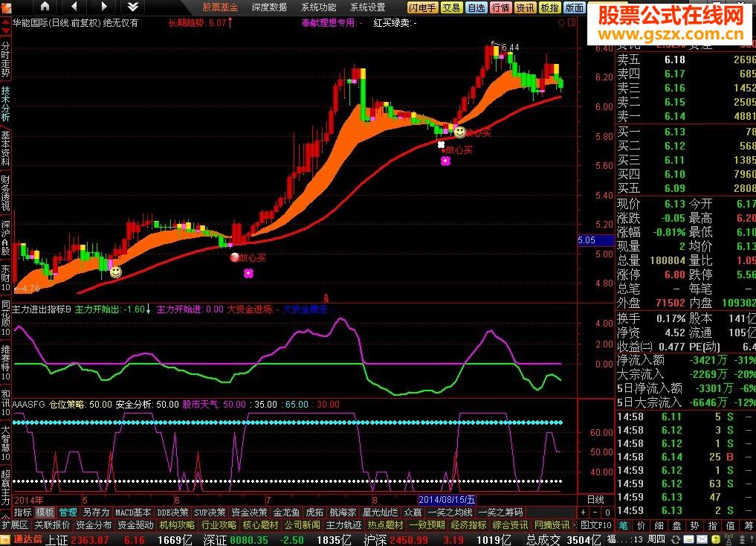Click the refresh sync icon in status bar
Image resolution: width=756 pixels, height=546 pixels.
pyautogui.click(x=676, y=539)
